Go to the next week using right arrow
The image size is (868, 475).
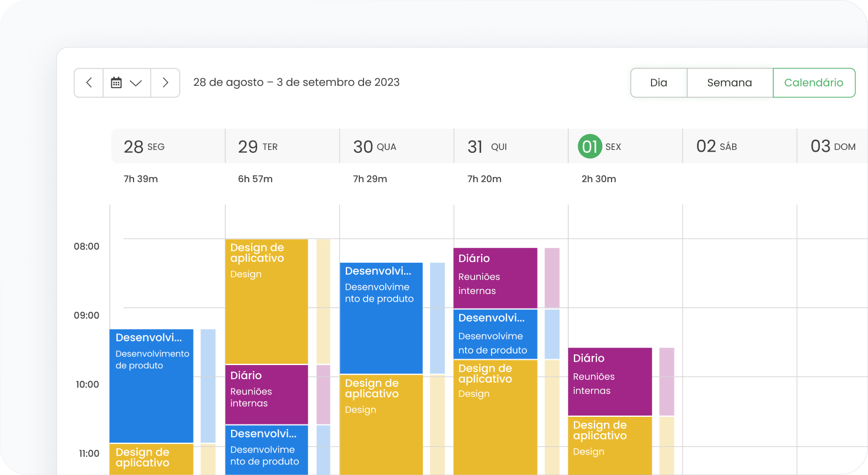tap(165, 83)
